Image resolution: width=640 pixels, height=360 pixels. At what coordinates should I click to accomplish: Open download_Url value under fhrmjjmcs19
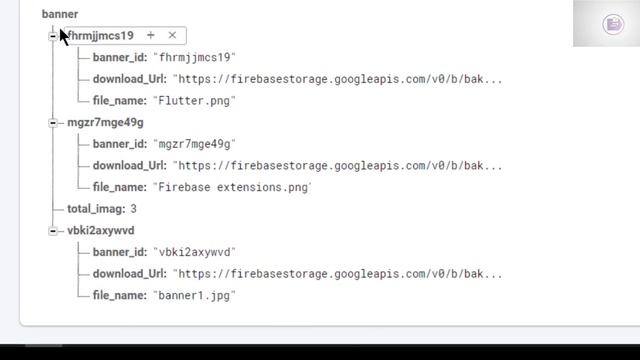(338, 79)
